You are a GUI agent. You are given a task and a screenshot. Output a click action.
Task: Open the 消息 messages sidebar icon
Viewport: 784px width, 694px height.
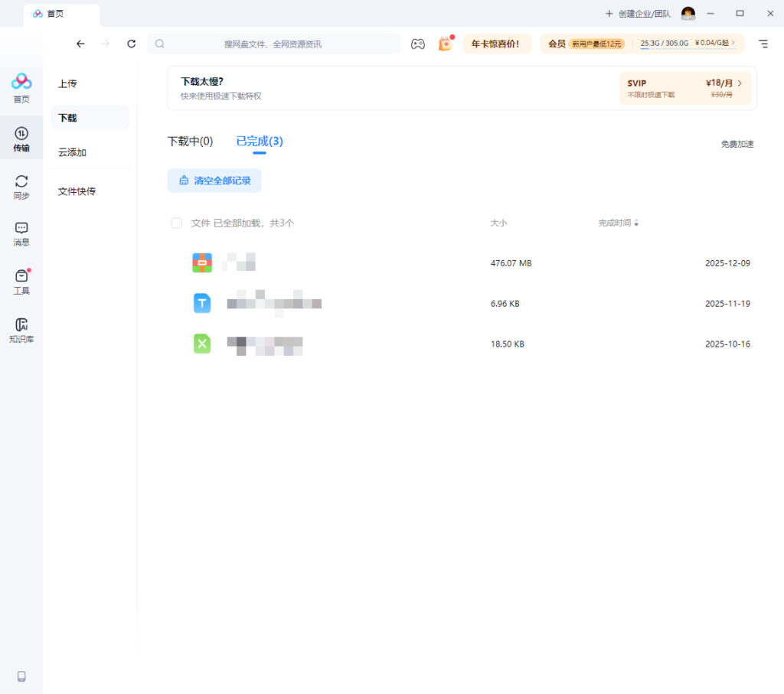(21, 234)
